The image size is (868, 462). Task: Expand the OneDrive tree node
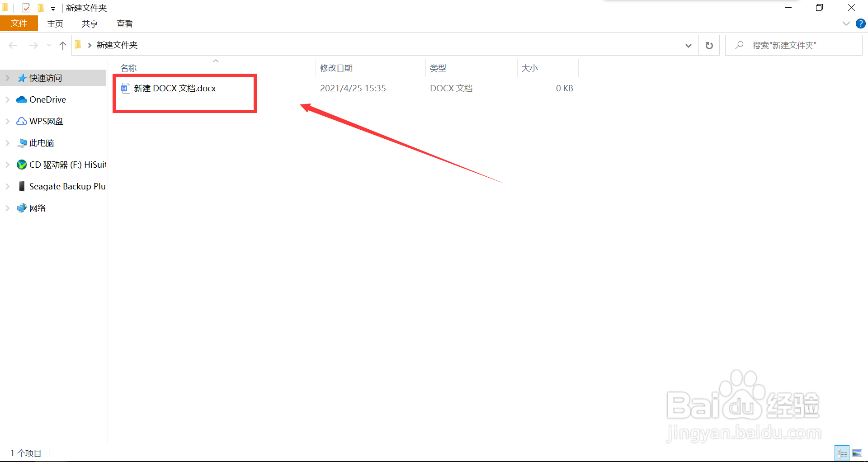coord(8,99)
